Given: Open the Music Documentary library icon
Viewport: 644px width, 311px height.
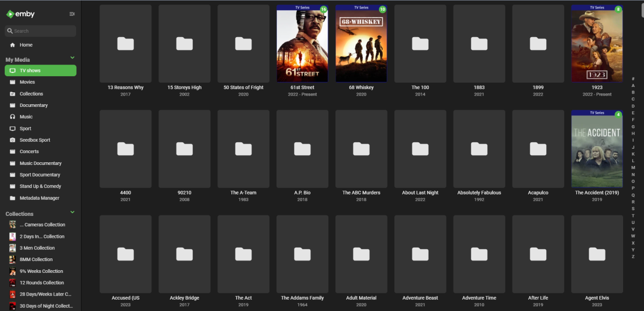Looking at the screenshot, I should tap(12, 163).
